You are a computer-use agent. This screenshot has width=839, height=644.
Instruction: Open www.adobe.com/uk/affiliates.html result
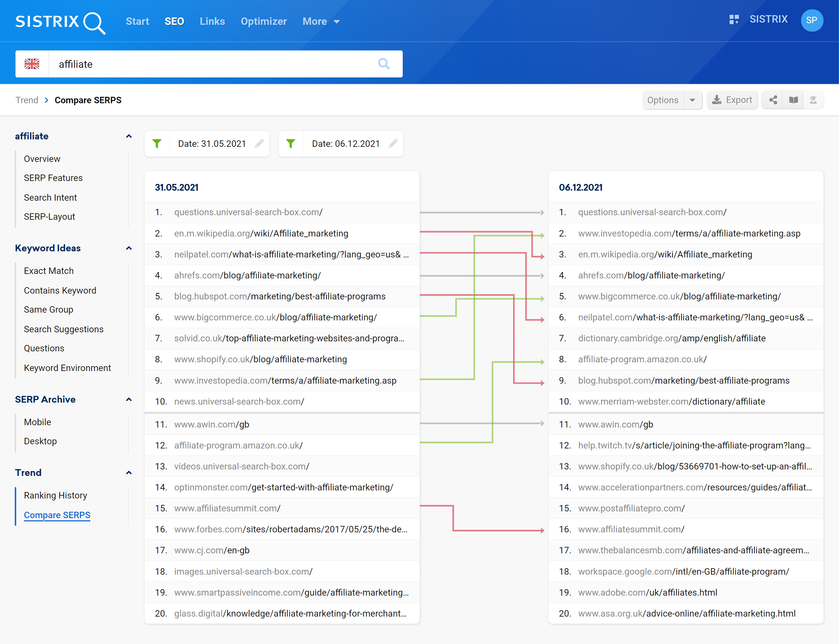(648, 592)
